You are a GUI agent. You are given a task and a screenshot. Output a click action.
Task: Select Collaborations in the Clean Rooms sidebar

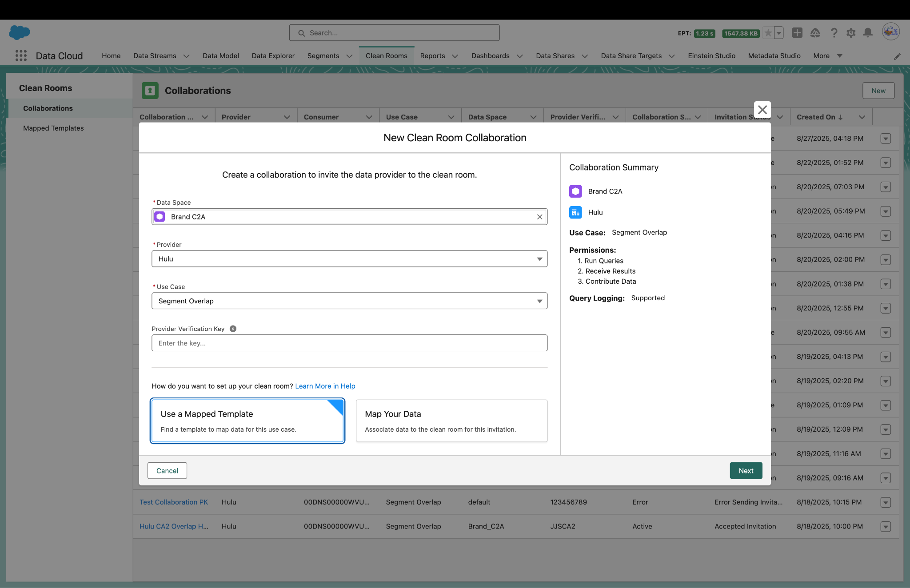pyautogui.click(x=70, y=108)
